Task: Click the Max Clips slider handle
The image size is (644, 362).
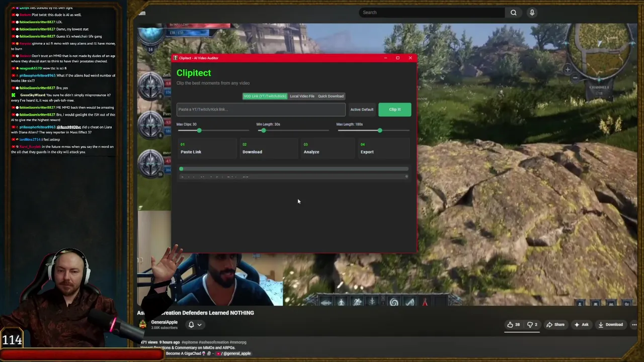Action: tap(199, 131)
